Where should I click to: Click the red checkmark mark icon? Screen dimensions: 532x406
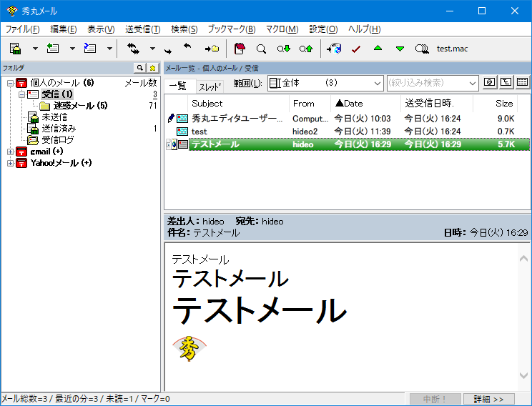(356, 49)
